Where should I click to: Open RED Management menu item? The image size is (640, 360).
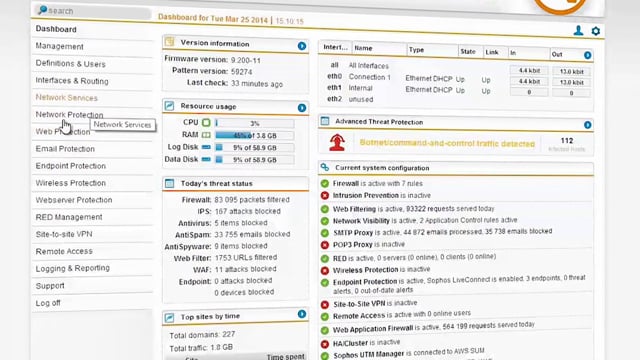tap(69, 217)
